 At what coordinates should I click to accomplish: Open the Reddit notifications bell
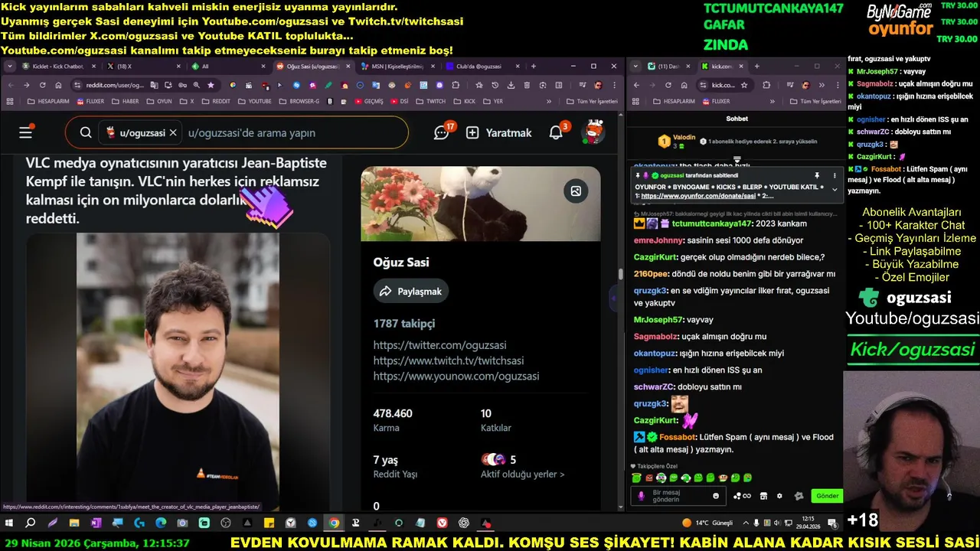click(x=557, y=132)
